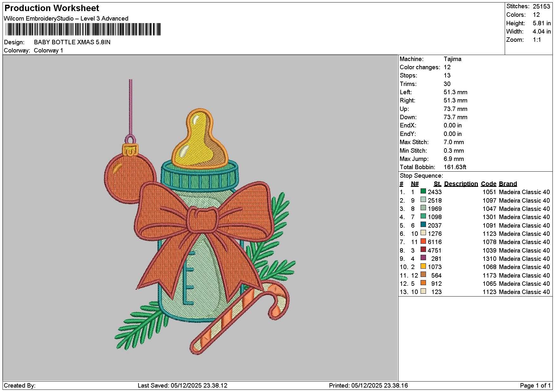Click the Wilcom EmbroideryStudio subtitle
Screen dimensions: 555x392
coord(66,18)
